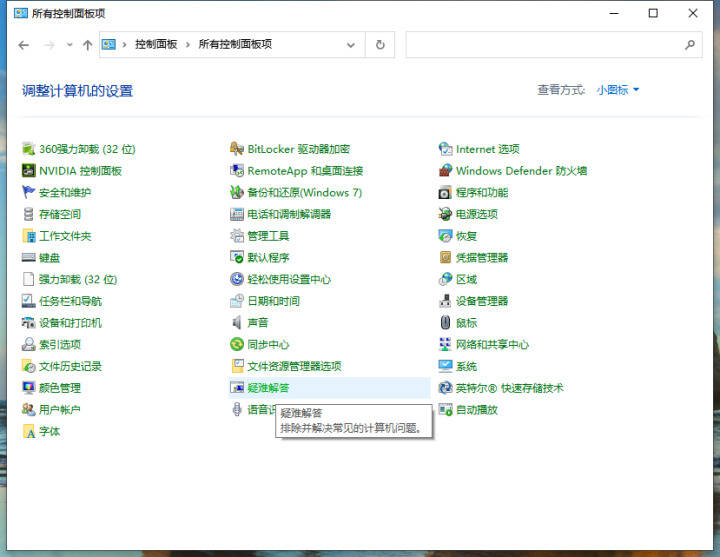Open the 自动播放 link
The width and height of the screenshot is (720, 557).
[477, 410]
